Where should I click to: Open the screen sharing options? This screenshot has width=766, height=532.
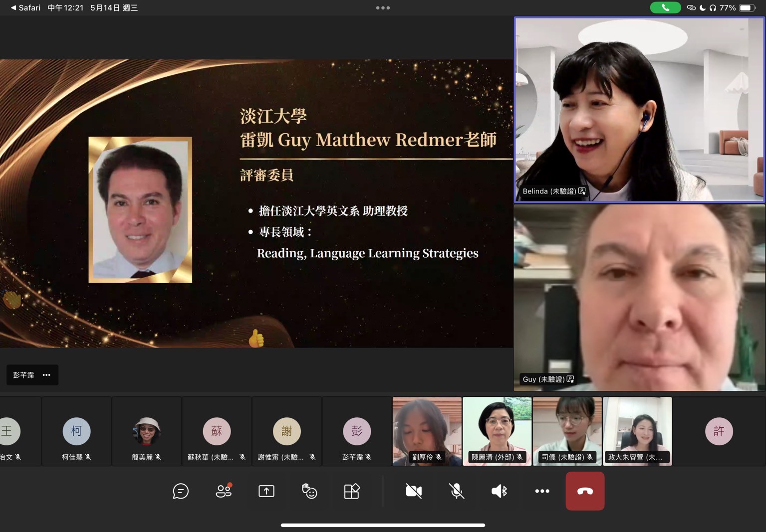(x=266, y=491)
